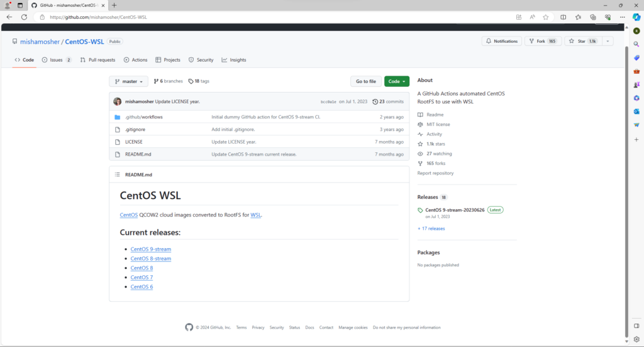Click the Notifications button
The image size is (644, 347).
[502, 41]
